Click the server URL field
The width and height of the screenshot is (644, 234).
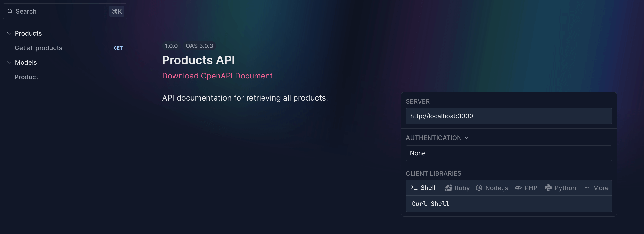click(509, 116)
